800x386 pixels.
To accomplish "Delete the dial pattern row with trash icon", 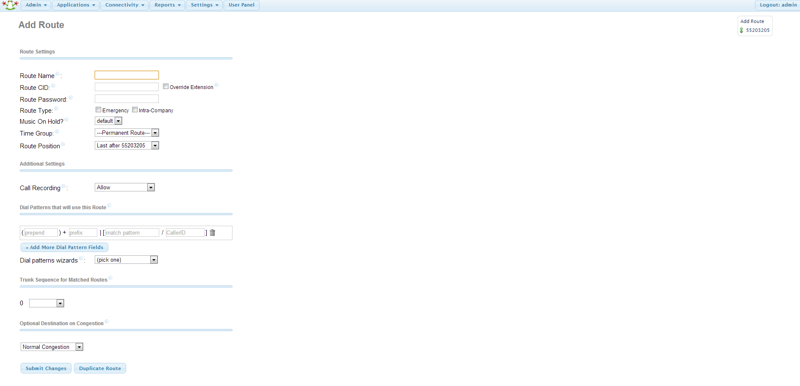I will pos(212,233).
